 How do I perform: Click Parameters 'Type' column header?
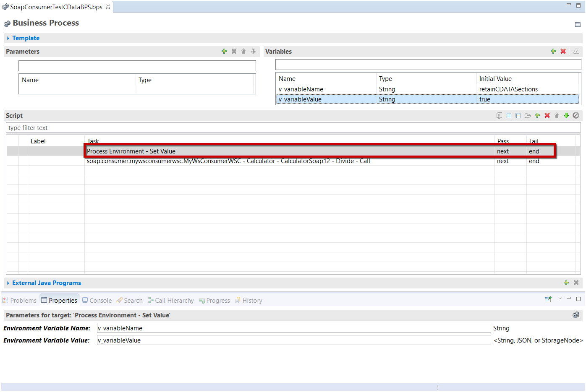coord(145,80)
